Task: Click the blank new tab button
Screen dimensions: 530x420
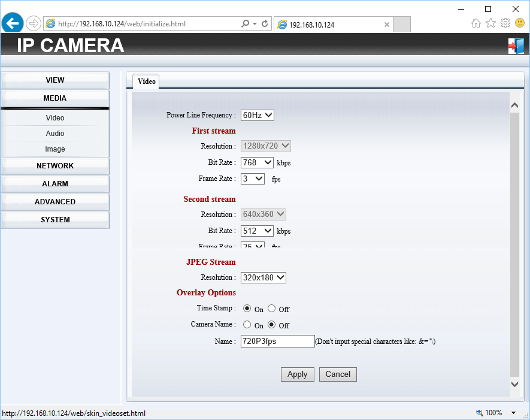Action: click(402, 25)
